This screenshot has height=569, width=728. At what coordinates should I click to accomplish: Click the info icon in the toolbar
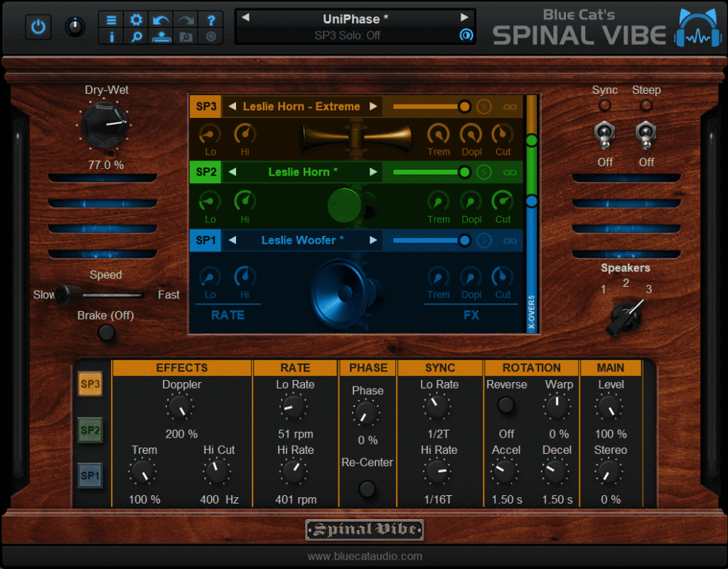(x=112, y=36)
